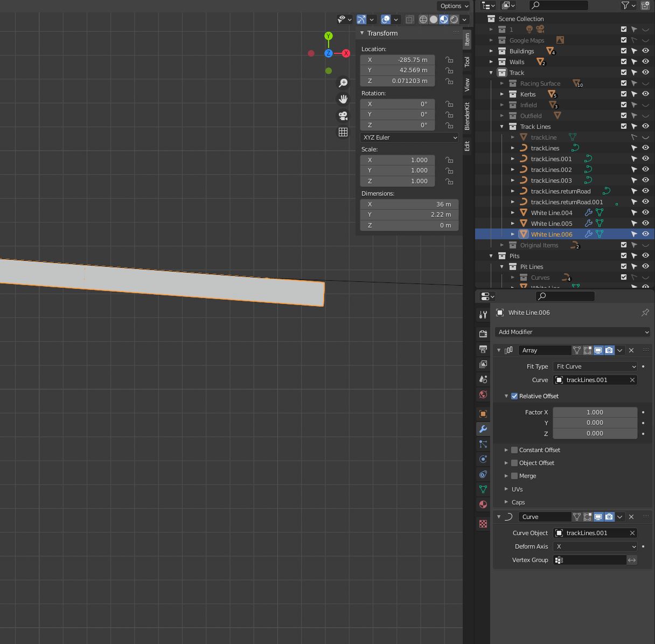Open XYZ Euler rotation mode dropdown
This screenshot has width=655, height=644.
click(x=409, y=137)
